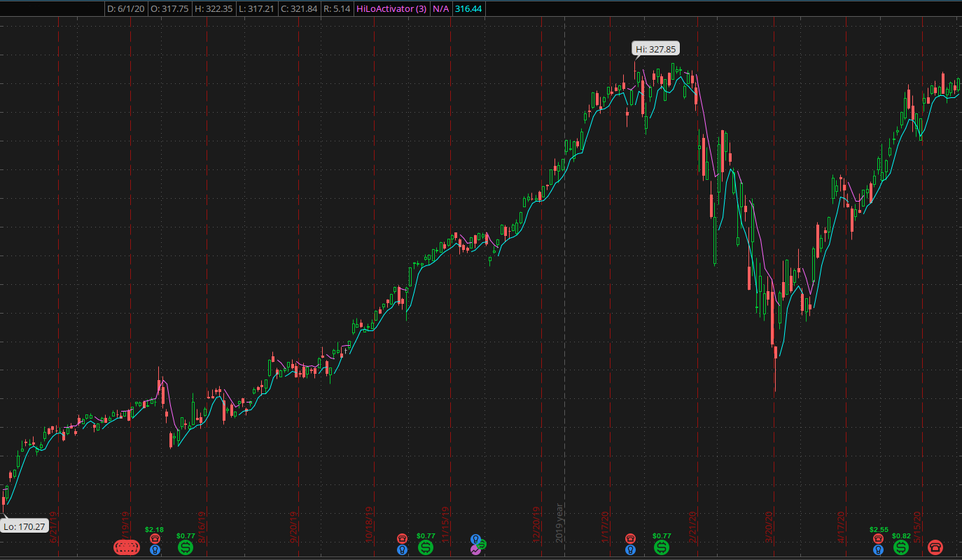Open the $0.77 dividend icon near 2/21/20
The height and width of the screenshot is (560, 962).
(x=662, y=547)
